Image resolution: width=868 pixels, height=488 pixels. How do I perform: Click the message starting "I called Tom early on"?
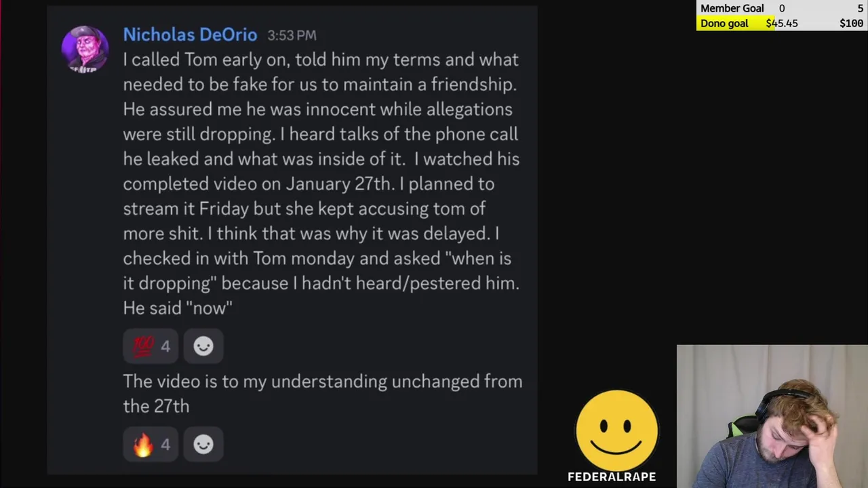(322, 184)
